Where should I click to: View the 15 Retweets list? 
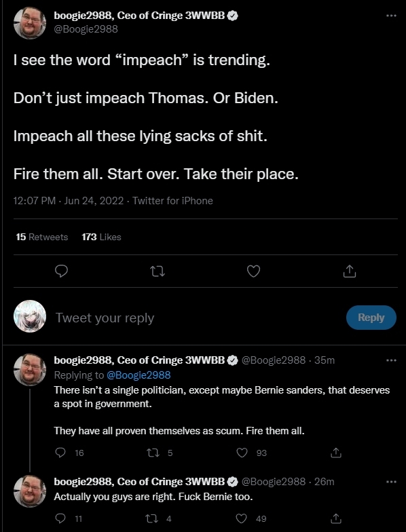pyautogui.click(x=42, y=237)
